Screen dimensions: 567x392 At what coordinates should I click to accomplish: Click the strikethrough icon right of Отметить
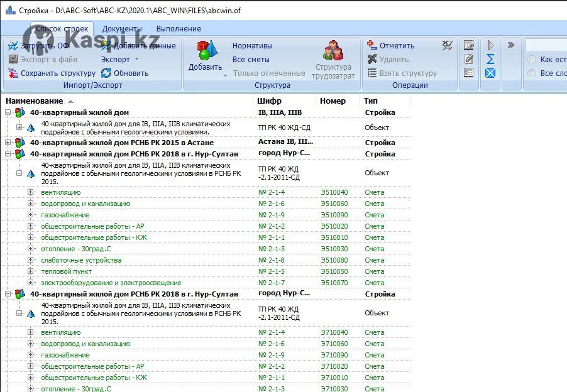point(447,46)
